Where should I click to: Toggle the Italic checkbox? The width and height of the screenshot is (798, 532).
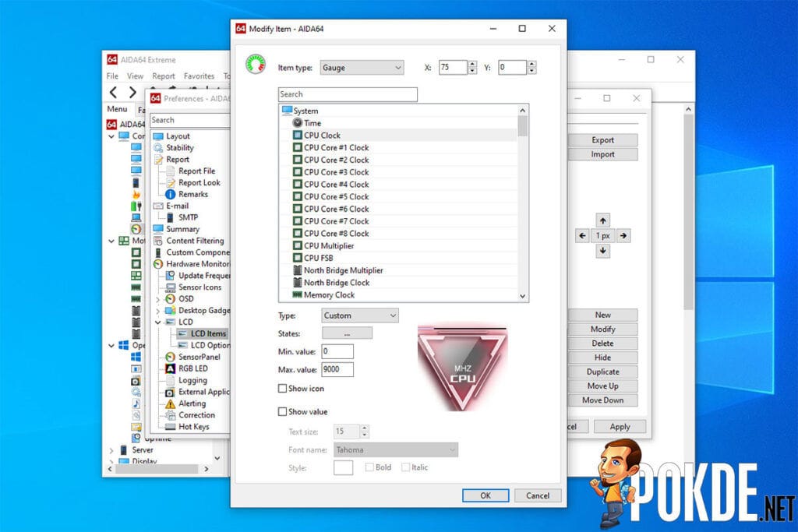(405, 467)
